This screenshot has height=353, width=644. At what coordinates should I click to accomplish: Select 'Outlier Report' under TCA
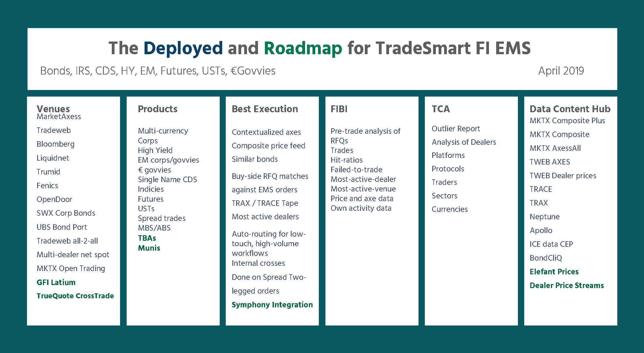point(456,129)
